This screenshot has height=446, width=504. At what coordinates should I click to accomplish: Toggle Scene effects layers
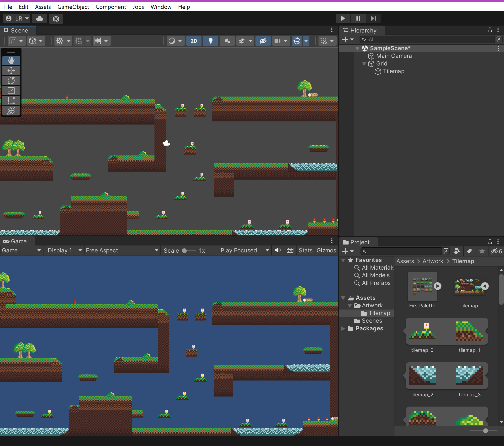241,41
